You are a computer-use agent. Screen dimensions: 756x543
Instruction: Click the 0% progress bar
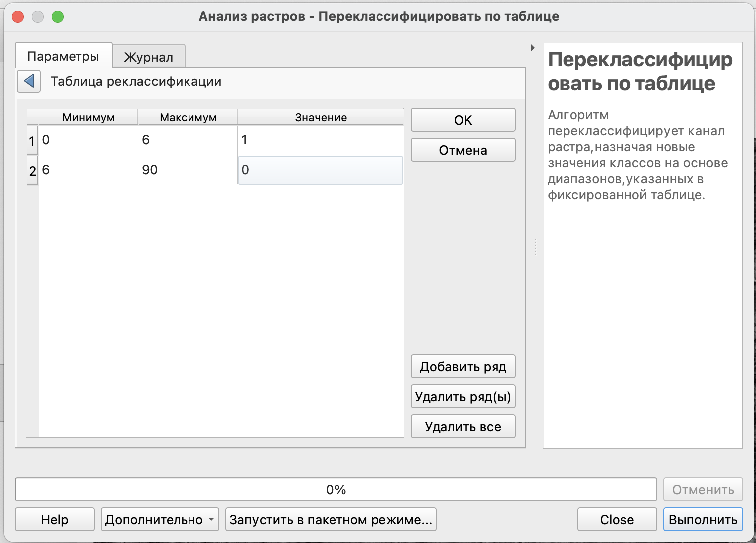(x=336, y=490)
